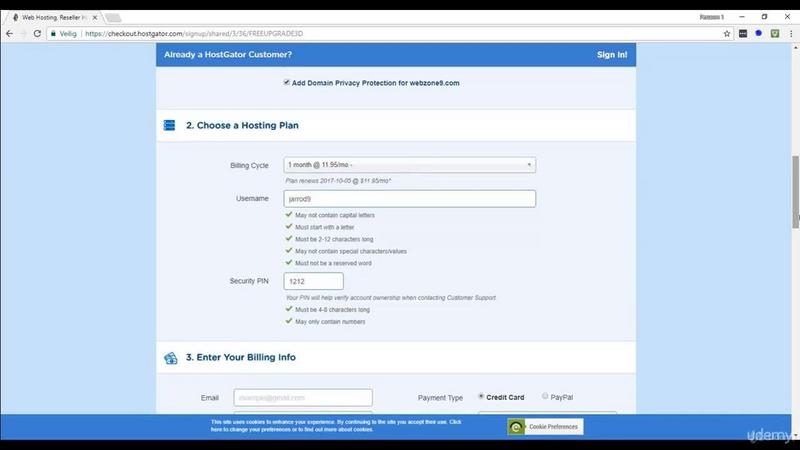
Task: Click the billing icon next to Enter Your Billing Info
Action: click(170, 358)
